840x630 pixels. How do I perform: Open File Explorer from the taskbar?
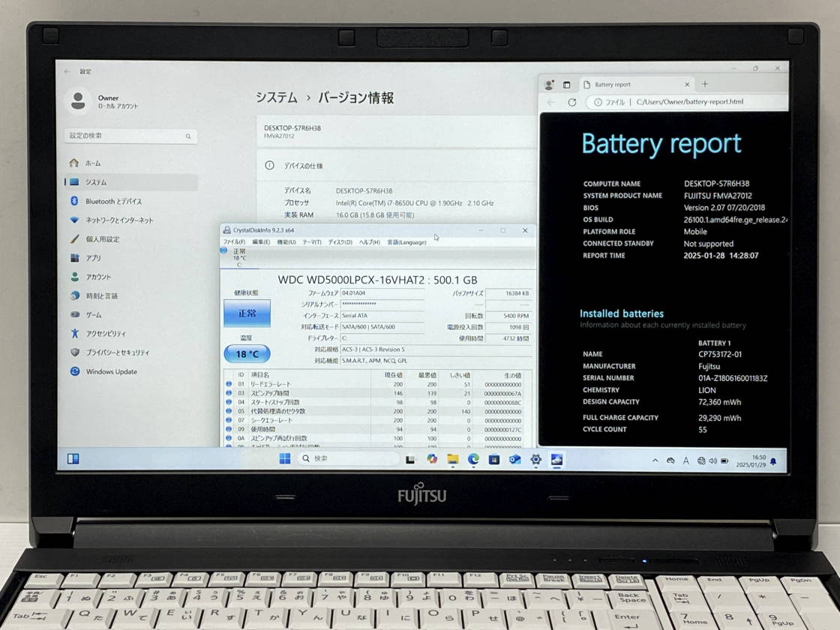click(x=453, y=458)
